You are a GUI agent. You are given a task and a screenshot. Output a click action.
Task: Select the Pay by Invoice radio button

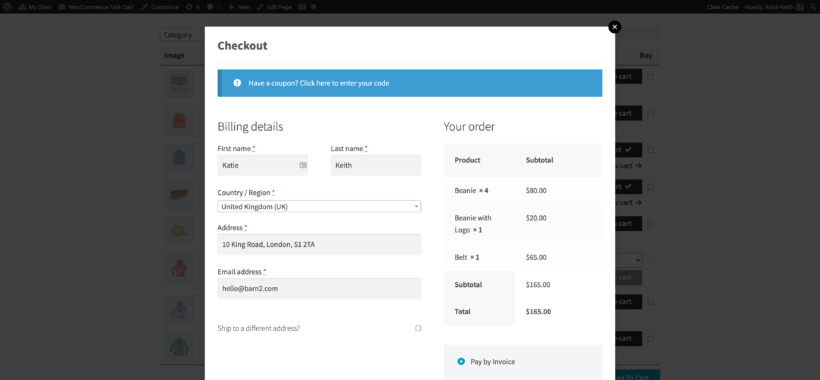click(x=461, y=361)
